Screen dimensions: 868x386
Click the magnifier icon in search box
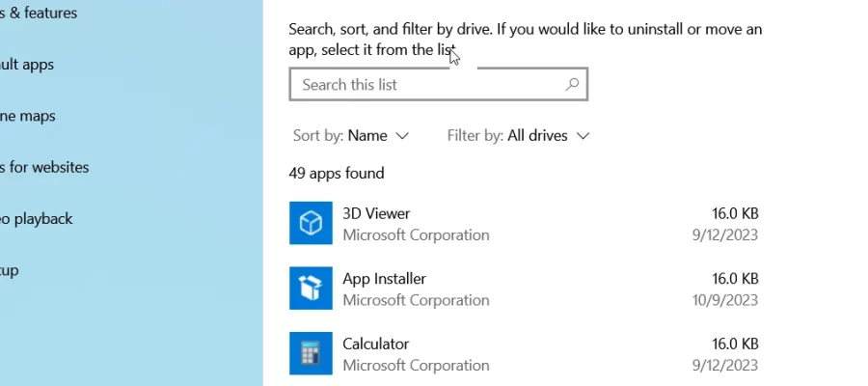572,84
